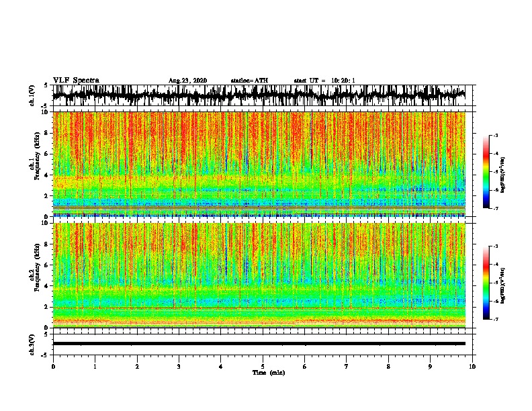
Task: Click the "Time (min)" axis label
Action: 269,373
